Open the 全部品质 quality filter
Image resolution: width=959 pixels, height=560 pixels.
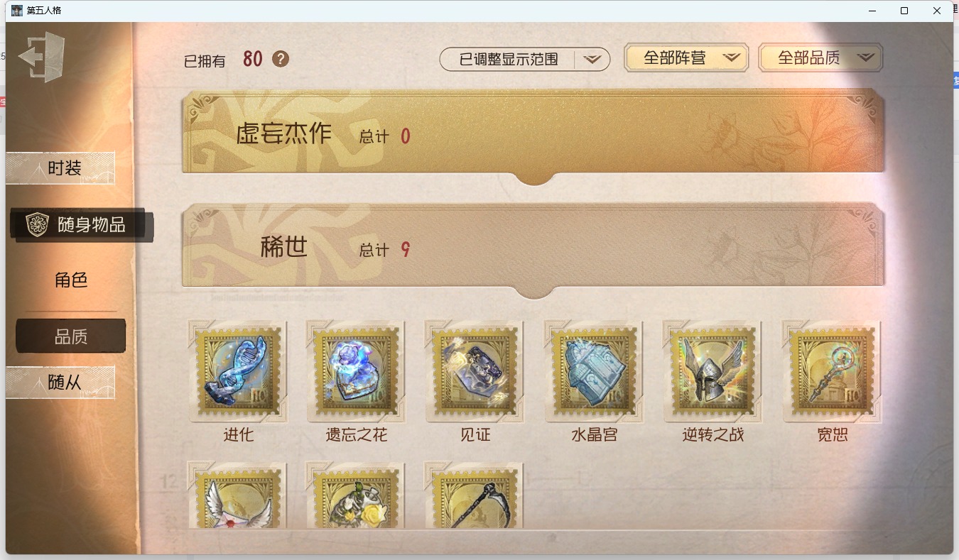click(820, 58)
